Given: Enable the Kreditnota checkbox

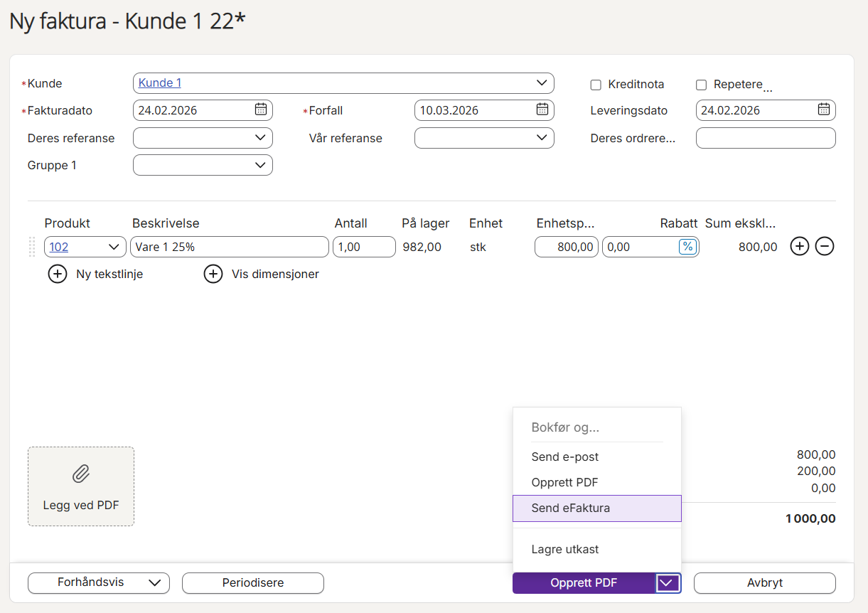Looking at the screenshot, I should (x=596, y=85).
